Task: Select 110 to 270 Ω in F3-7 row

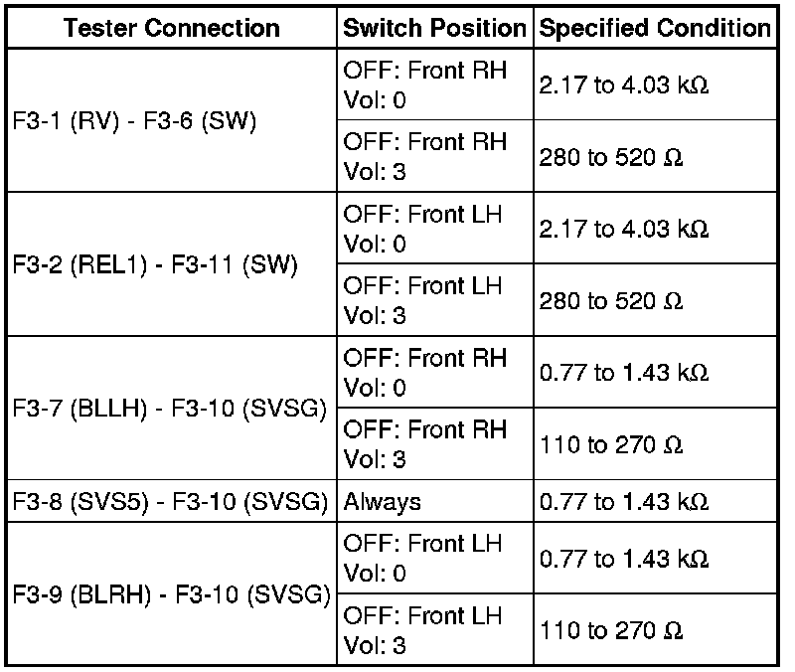Action: pyautogui.click(x=610, y=444)
